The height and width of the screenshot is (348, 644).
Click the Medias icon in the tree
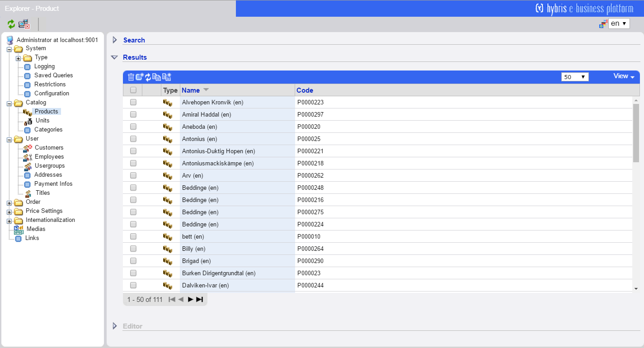click(x=19, y=229)
